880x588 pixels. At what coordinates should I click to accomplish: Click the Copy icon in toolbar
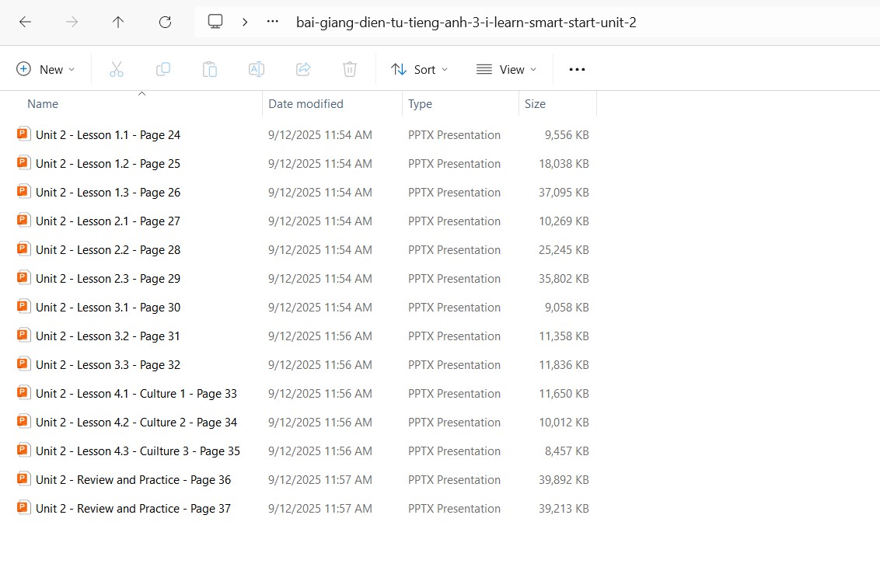[163, 69]
